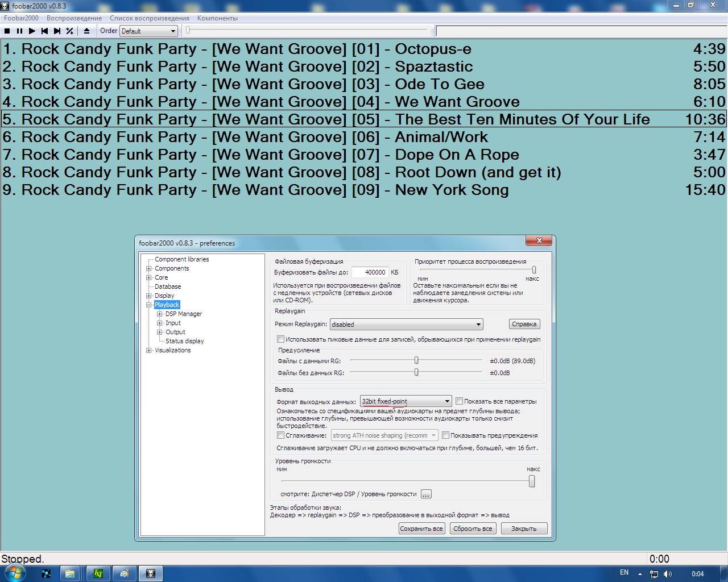
Task: Select 'Status display' in preferences tree
Action: [x=184, y=341]
